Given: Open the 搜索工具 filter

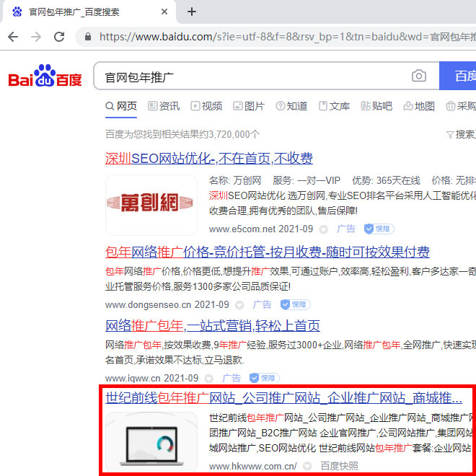Looking at the screenshot, I should 462,134.
